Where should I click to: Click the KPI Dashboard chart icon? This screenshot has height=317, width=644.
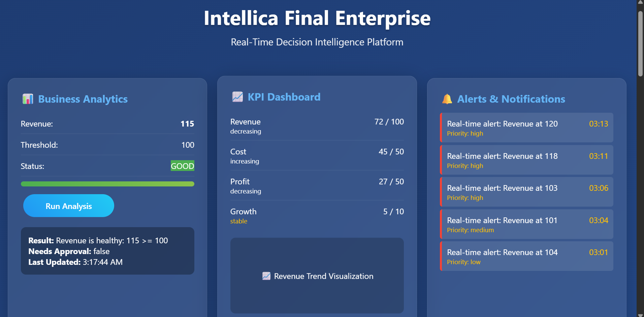237,97
